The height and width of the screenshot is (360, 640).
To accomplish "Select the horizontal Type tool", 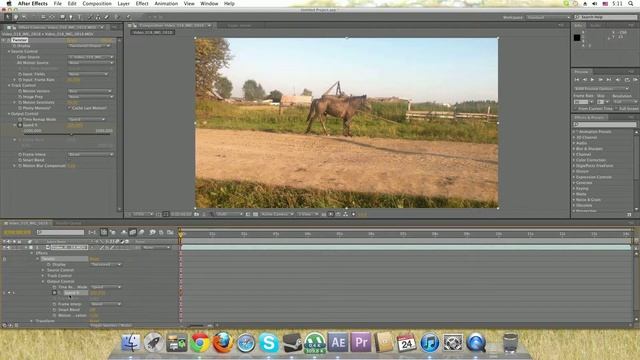I will [79, 17].
